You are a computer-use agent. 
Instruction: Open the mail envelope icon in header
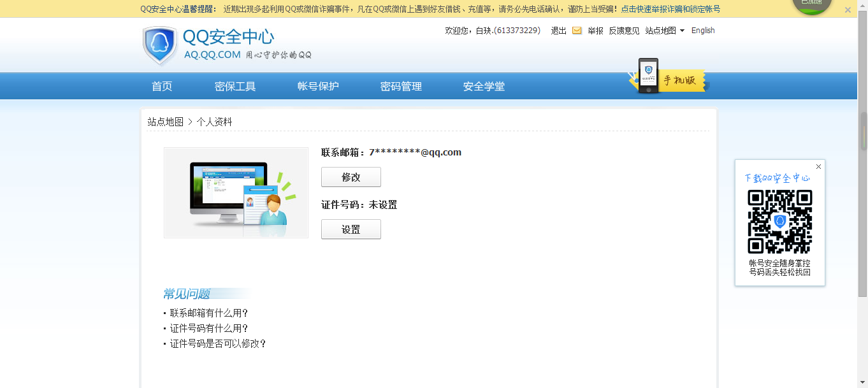[x=577, y=31]
